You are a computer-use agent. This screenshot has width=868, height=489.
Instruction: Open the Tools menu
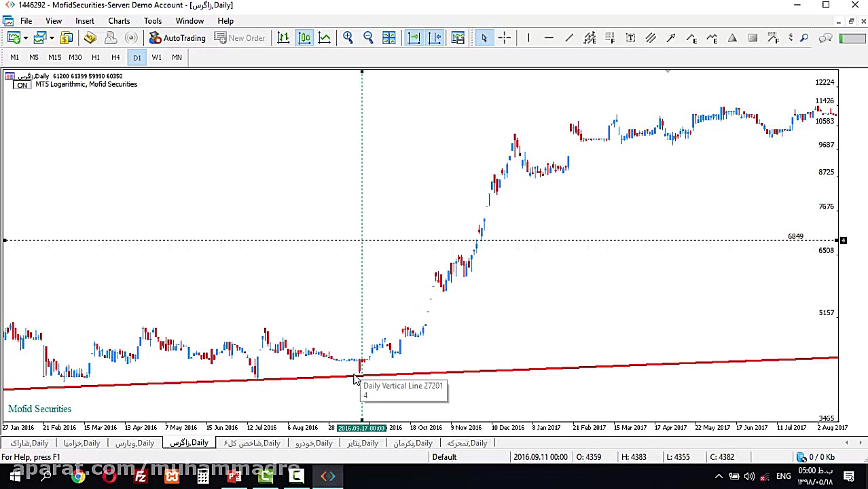point(153,21)
